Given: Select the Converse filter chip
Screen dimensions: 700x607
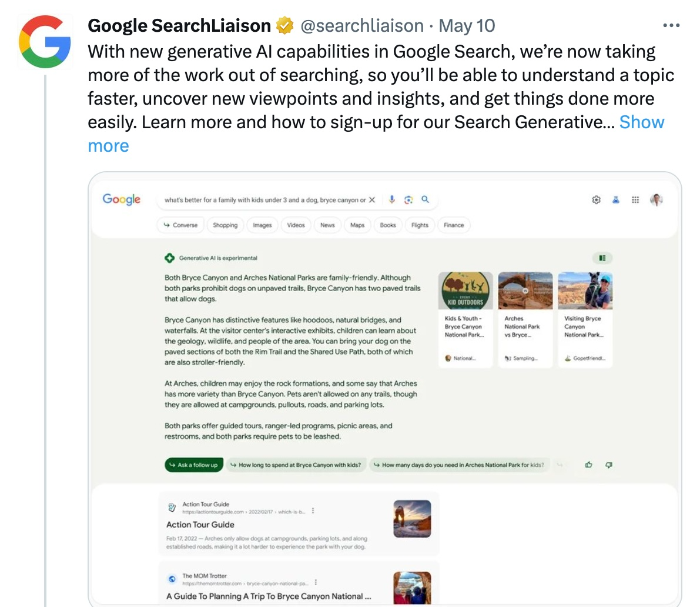Looking at the screenshot, I should tap(181, 225).
